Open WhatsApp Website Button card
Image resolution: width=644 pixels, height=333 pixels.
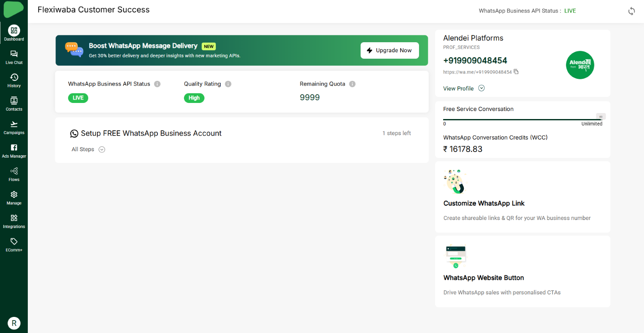[x=522, y=271]
